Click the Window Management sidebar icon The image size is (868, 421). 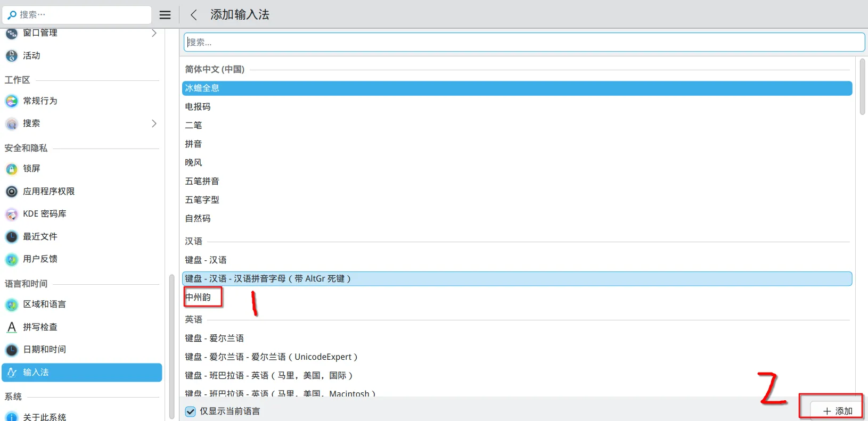[x=12, y=34]
